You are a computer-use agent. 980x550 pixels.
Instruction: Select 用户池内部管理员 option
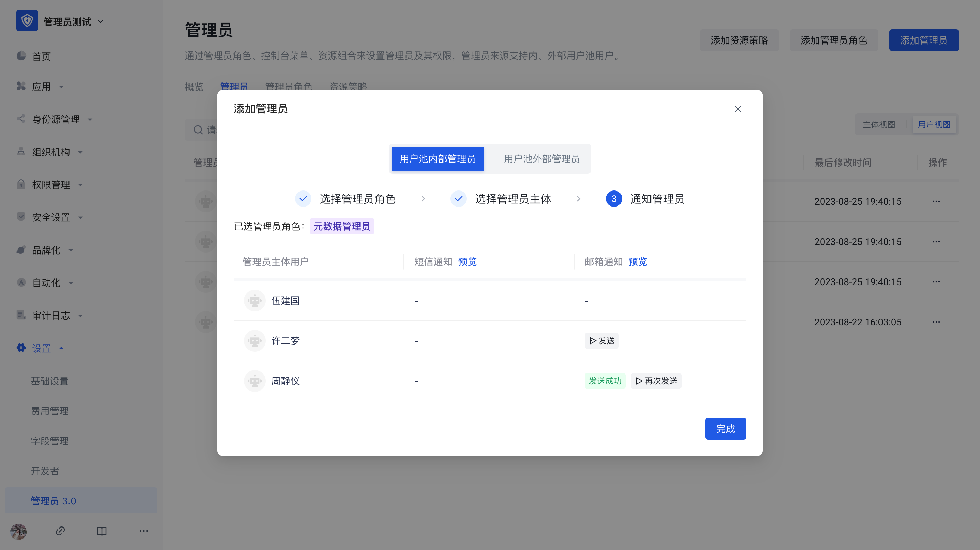438,159
